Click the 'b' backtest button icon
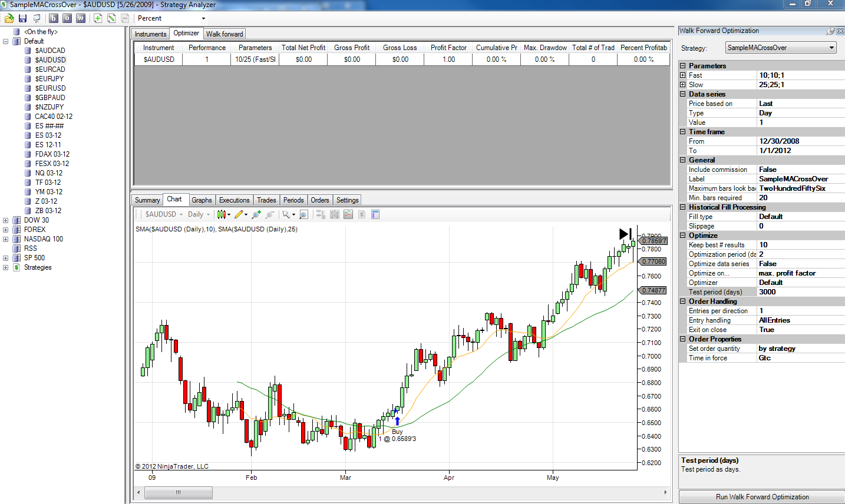The height and width of the screenshot is (504, 845). (x=54, y=18)
